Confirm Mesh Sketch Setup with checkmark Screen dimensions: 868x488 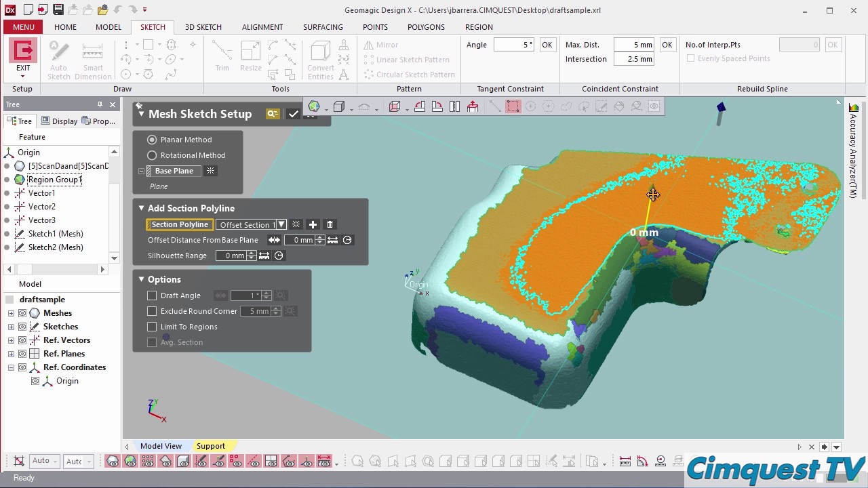click(x=293, y=114)
